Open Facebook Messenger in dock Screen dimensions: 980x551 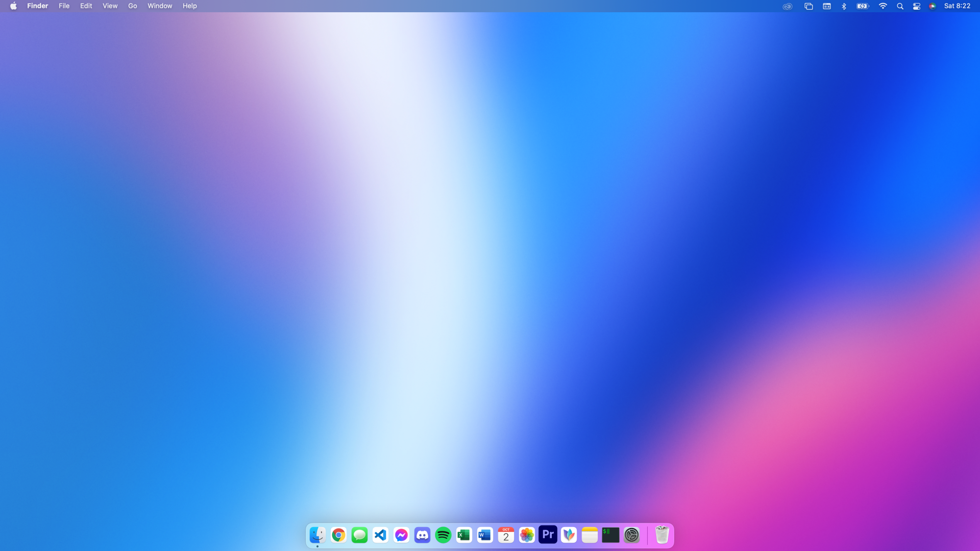(401, 535)
